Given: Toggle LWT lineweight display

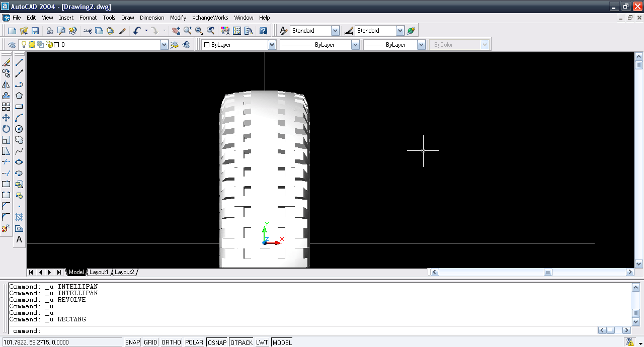Looking at the screenshot, I should pyautogui.click(x=262, y=342).
